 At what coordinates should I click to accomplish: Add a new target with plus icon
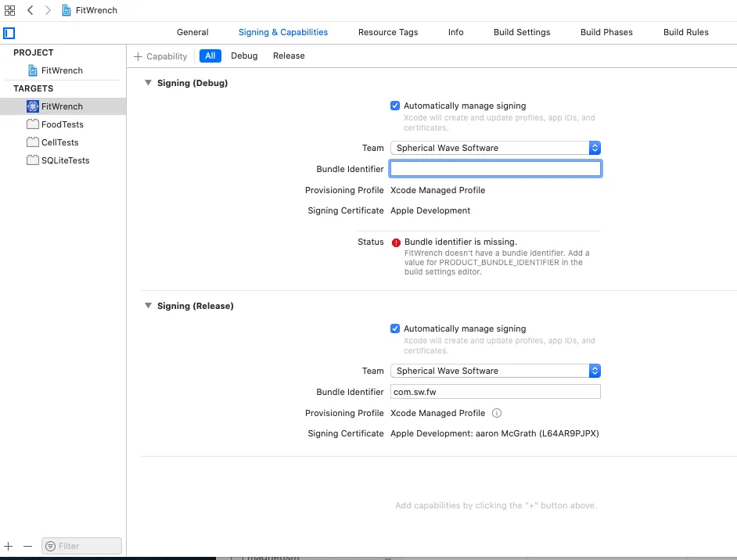[9, 547]
